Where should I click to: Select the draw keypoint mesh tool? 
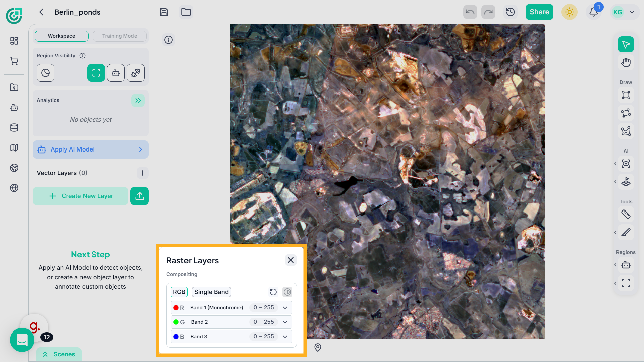point(626,131)
